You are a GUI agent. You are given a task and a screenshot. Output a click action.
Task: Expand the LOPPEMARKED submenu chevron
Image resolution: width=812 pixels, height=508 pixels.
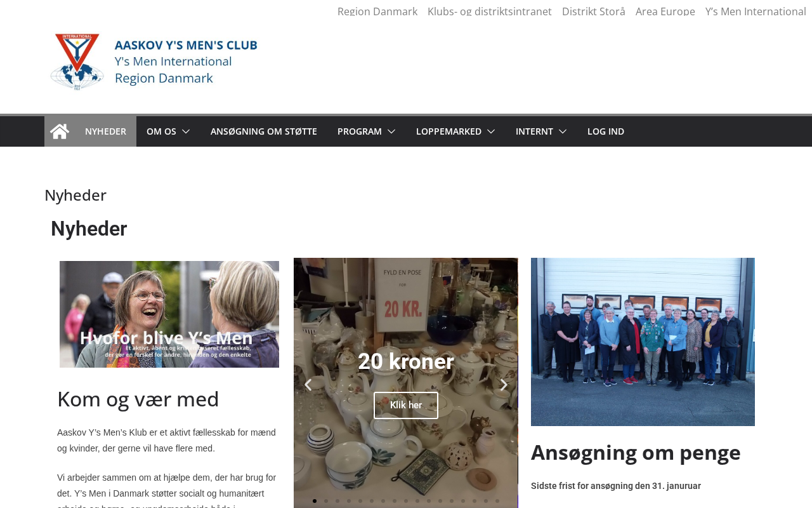click(491, 131)
